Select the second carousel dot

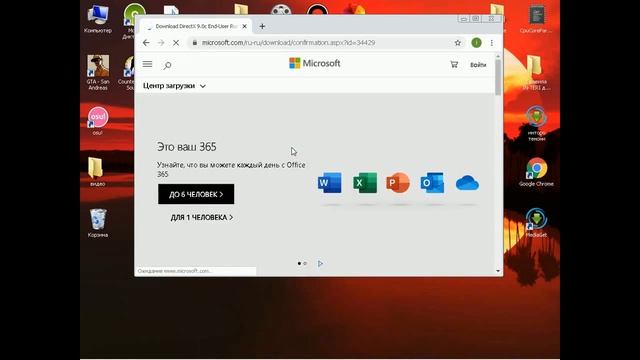click(305, 264)
